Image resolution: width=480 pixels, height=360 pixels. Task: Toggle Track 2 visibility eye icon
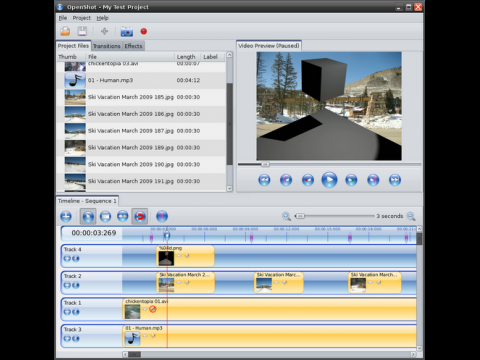pyautogui.click(x=67, y=285)
